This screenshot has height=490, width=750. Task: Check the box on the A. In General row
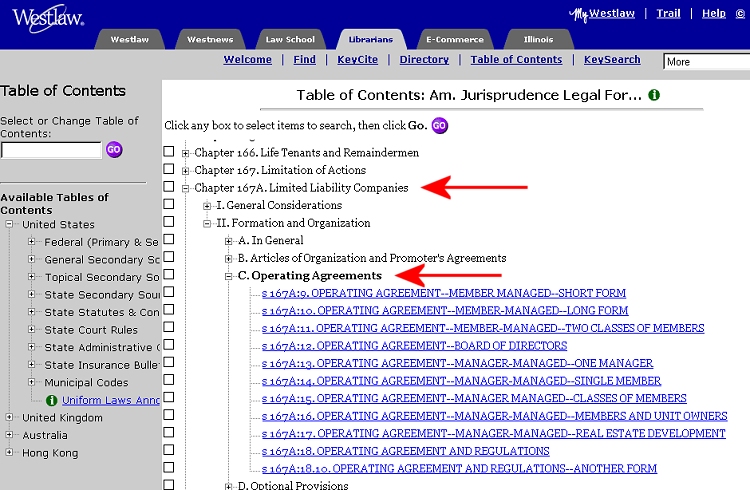click(x=168, y=239)
